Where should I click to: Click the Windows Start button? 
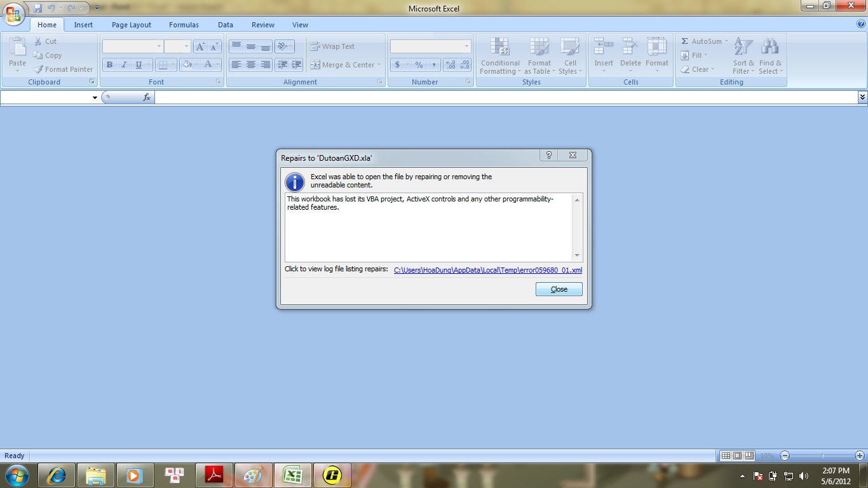[x=17, y=475]
